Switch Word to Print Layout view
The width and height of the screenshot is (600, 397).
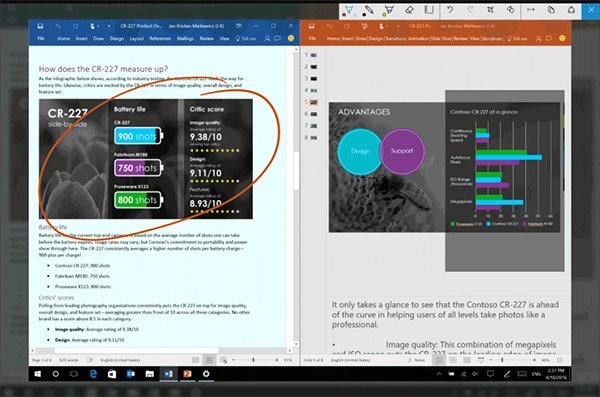point(209,360)
